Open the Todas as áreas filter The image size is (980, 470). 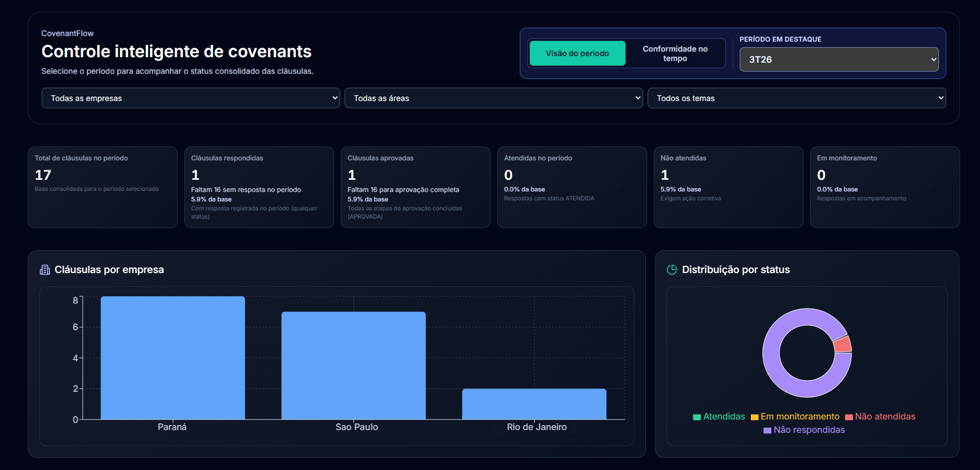493,98
